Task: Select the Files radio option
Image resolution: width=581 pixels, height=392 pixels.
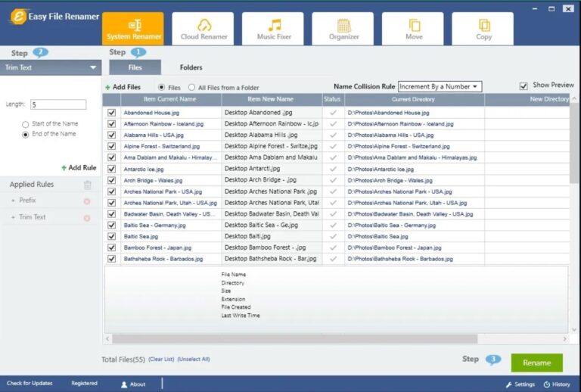Action: coord(162,88)
